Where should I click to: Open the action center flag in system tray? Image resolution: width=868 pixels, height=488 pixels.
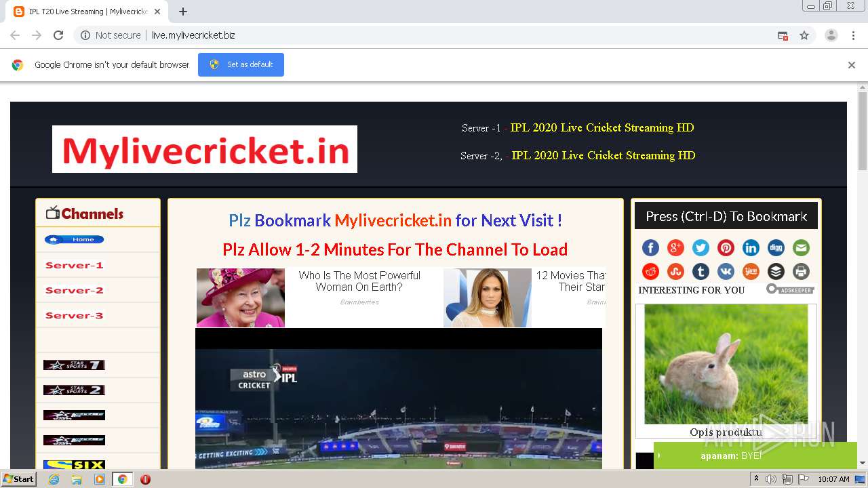(x=803, y=479)
